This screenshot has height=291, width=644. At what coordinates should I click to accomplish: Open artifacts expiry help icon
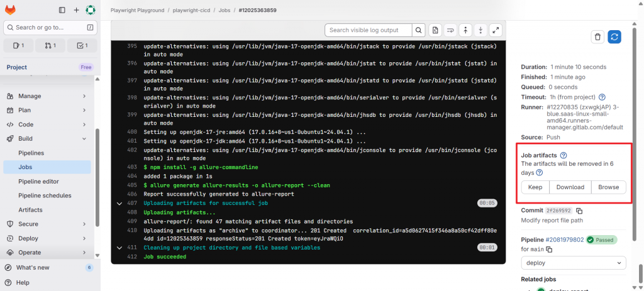[539, 173]
